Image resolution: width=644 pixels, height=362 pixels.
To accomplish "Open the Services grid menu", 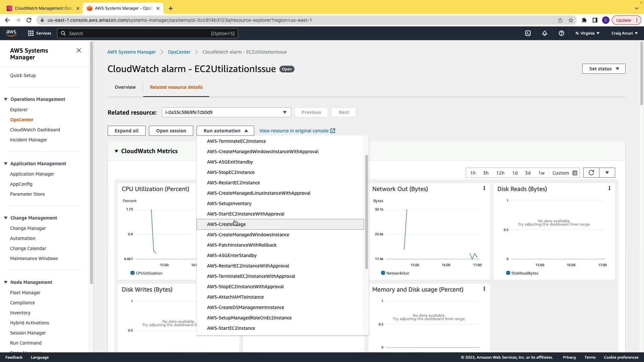I will (31, 33).
